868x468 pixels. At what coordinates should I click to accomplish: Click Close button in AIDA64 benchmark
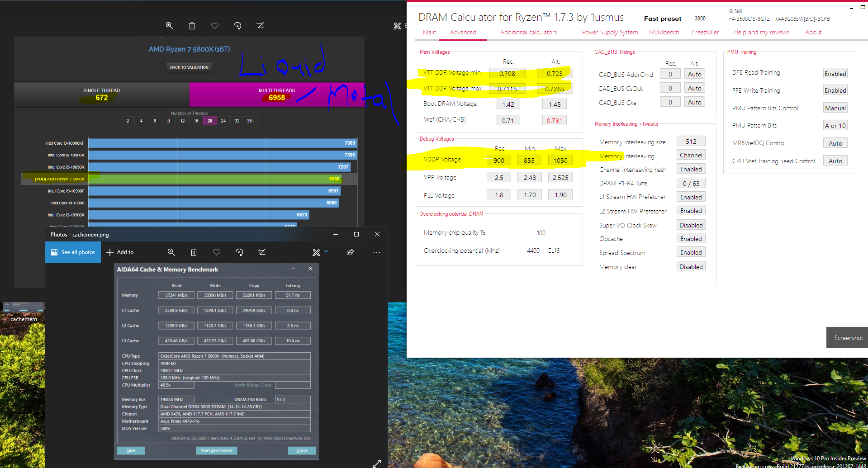coord(302,450)
